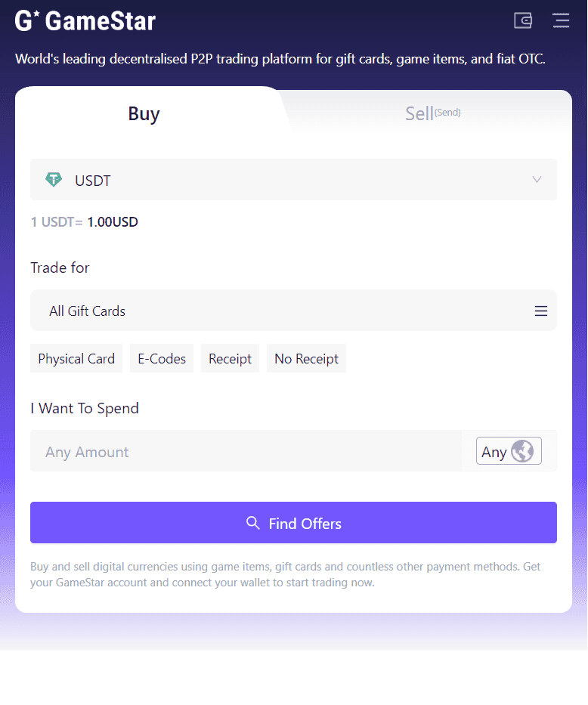The width and height of the screenshot is (588, 705).
Task: Click the globe icon beside Any
Action: [522, 451]
